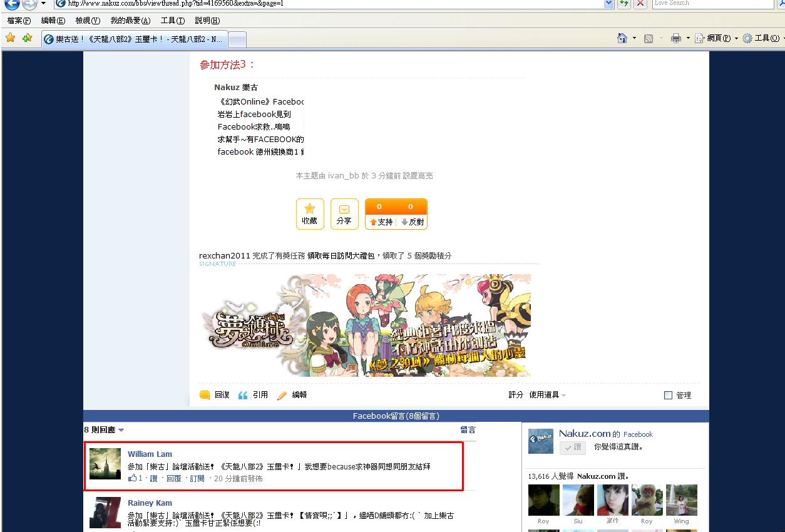785x532 pixels.
Task: Click William Lam's avatar thumbnail
Action: (x=105, y=464)
